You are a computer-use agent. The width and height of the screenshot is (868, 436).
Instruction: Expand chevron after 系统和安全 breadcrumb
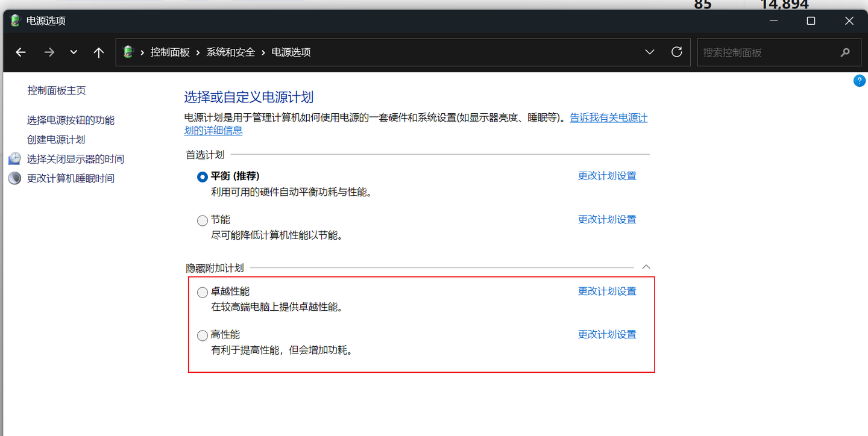[x=263, y=52]
